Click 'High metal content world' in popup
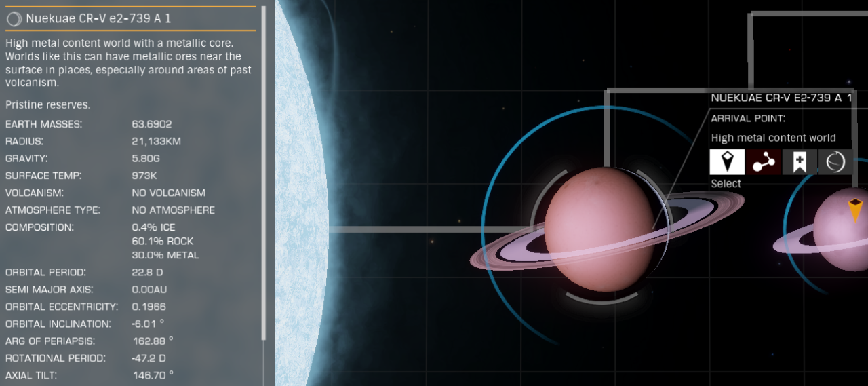The width and height of the screenshot is (868, 386). click(773, 138)
